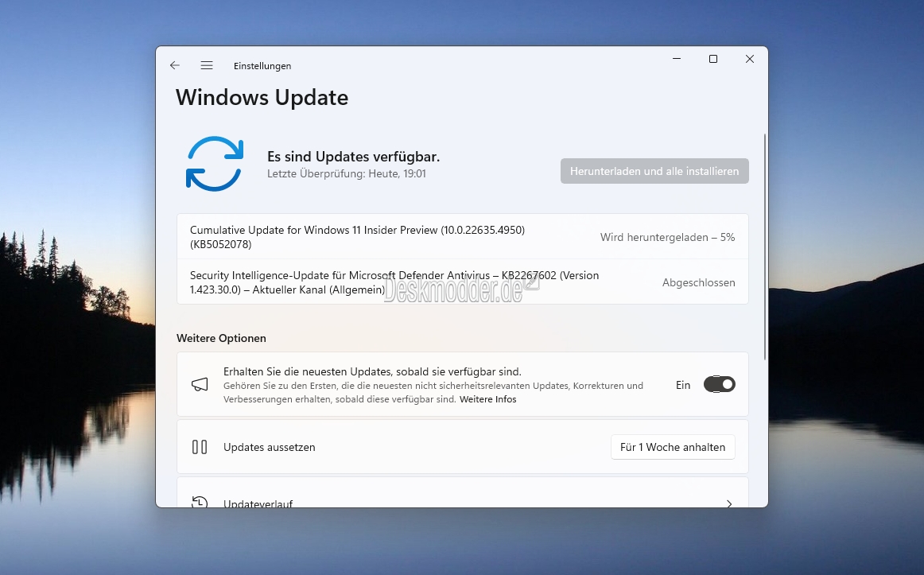Click the 'Erhalten Sie die neuesten Updates' title
Image resolution: width=924 pixels, height=575 pixels.
tap(372, 371)
